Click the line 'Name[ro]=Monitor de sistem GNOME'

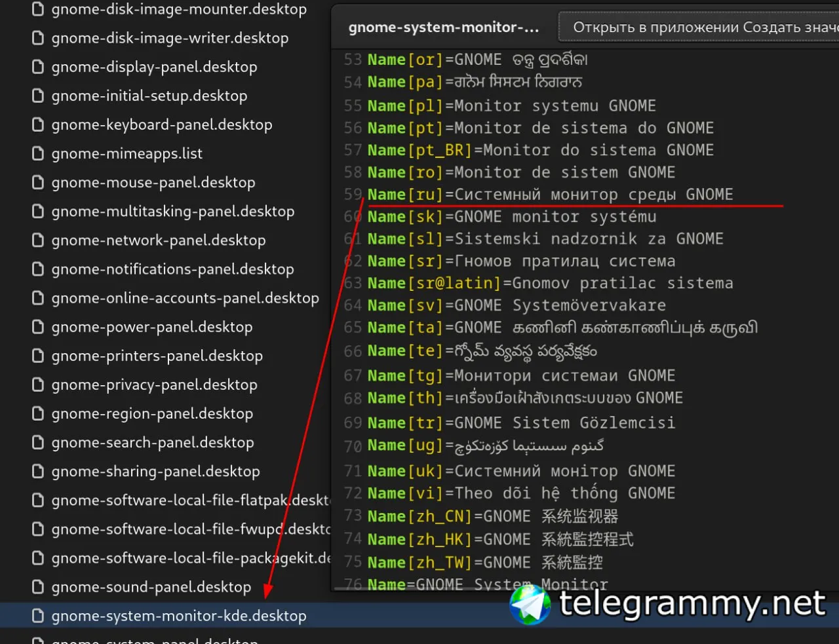521,172
